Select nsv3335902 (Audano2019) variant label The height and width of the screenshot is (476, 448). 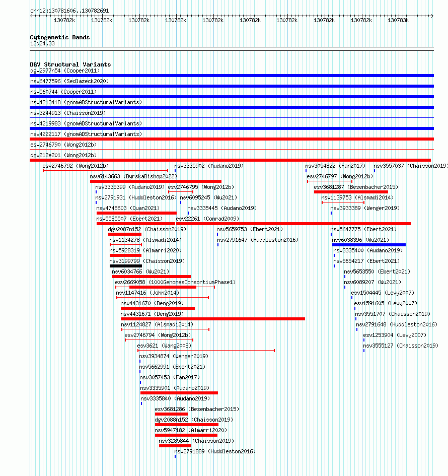coord(209,166)
